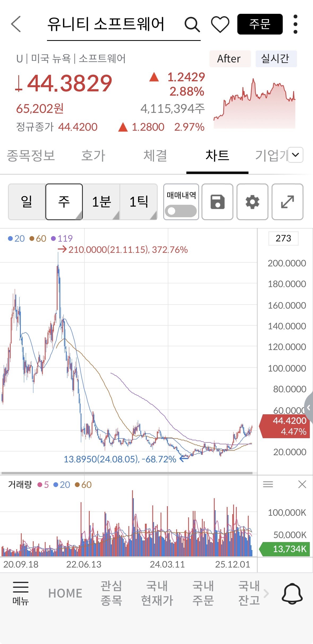This screenshot has height=644, width=313.
Task: Choose the 1틱 tick chart interval
Action: tap(139, 202)
